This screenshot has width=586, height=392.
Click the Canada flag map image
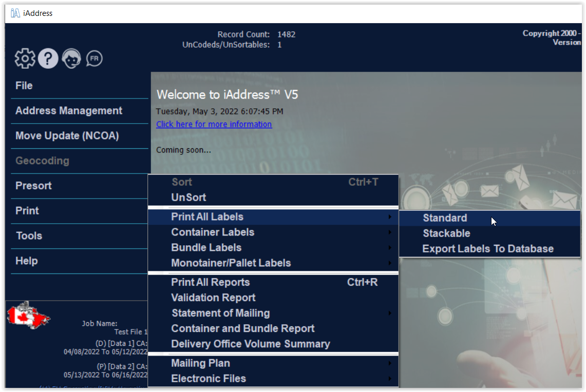point(28,316)
